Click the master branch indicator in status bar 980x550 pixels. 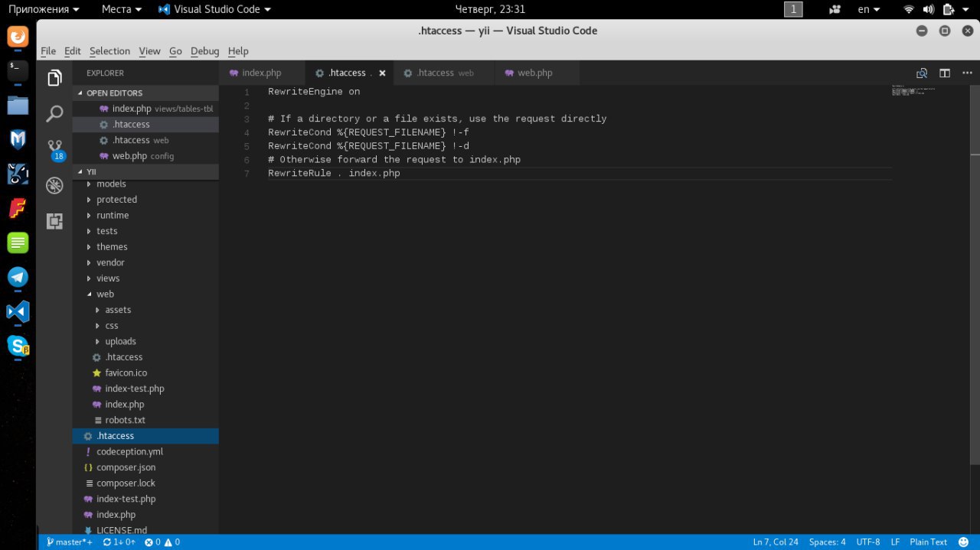(x=69, y=542)
